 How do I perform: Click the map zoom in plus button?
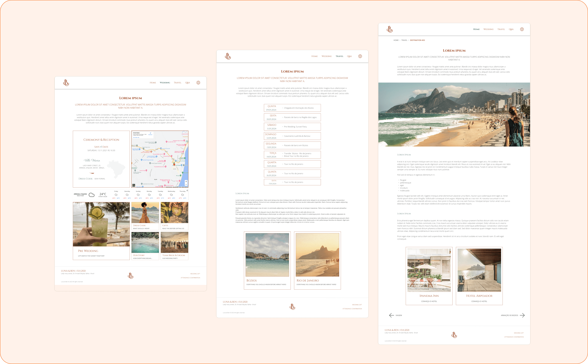186,181
